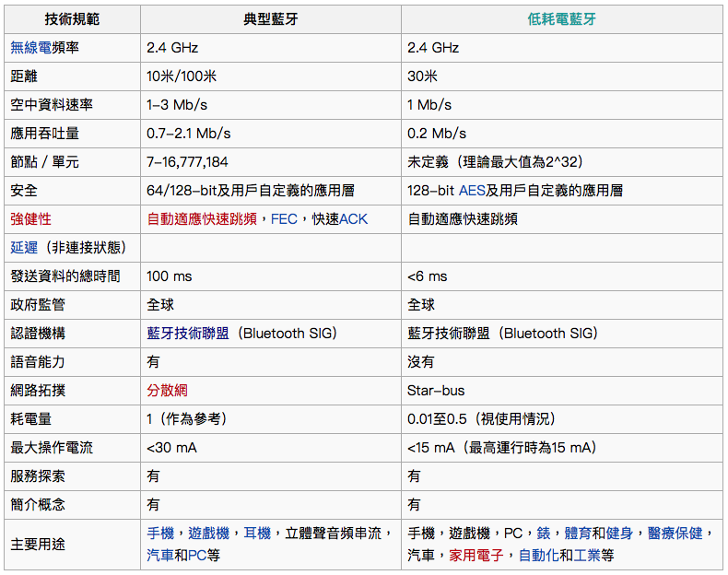
Task: Follow the FEC link
Action: (284, 219)
